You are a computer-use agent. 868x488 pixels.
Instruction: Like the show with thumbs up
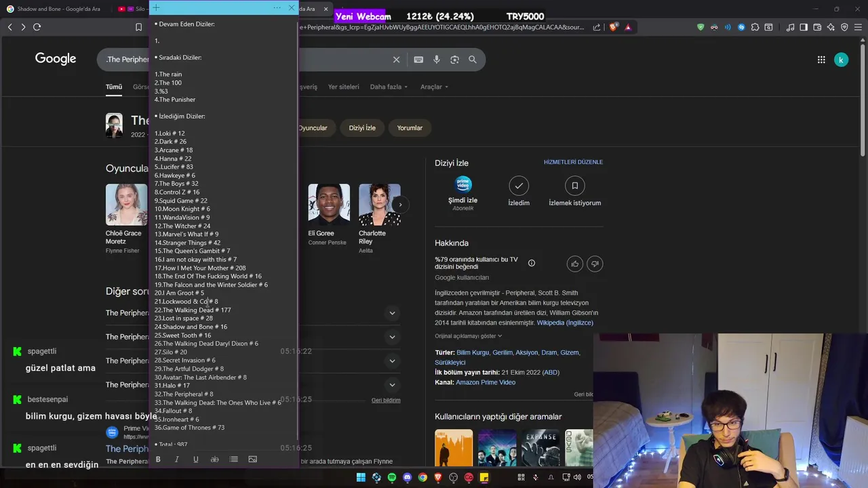(x=575, y=264)
